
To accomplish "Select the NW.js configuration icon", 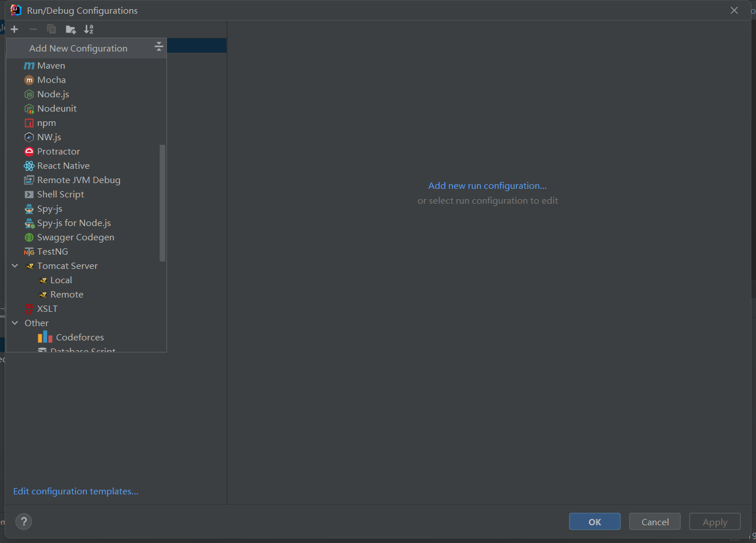I will coord(29,137).
